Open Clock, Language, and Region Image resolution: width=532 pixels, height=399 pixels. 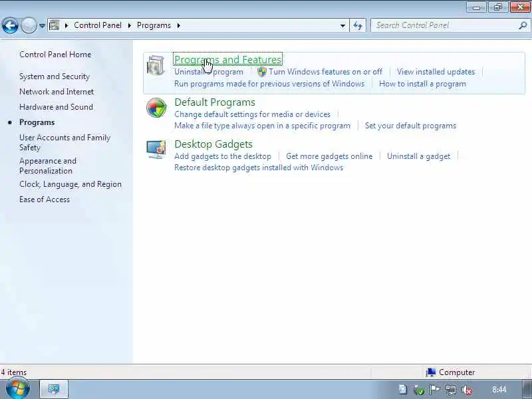70,184
